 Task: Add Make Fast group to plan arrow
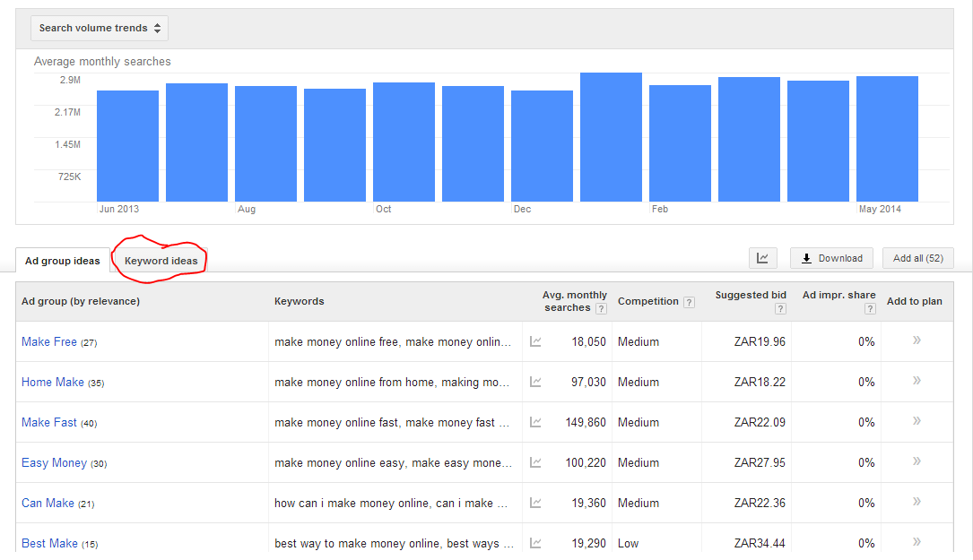pyautogui.click(x=917, y=421)
